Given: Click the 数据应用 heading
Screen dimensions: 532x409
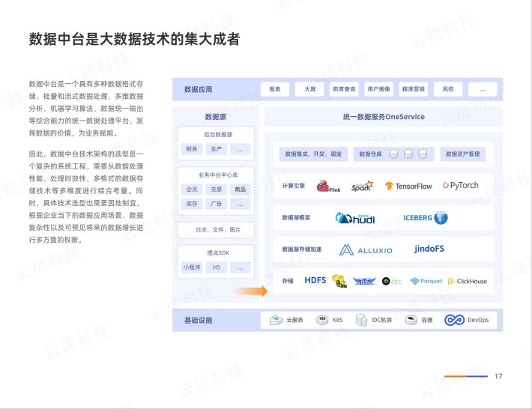Looking at the screenshot, I should tap(198, 89).
